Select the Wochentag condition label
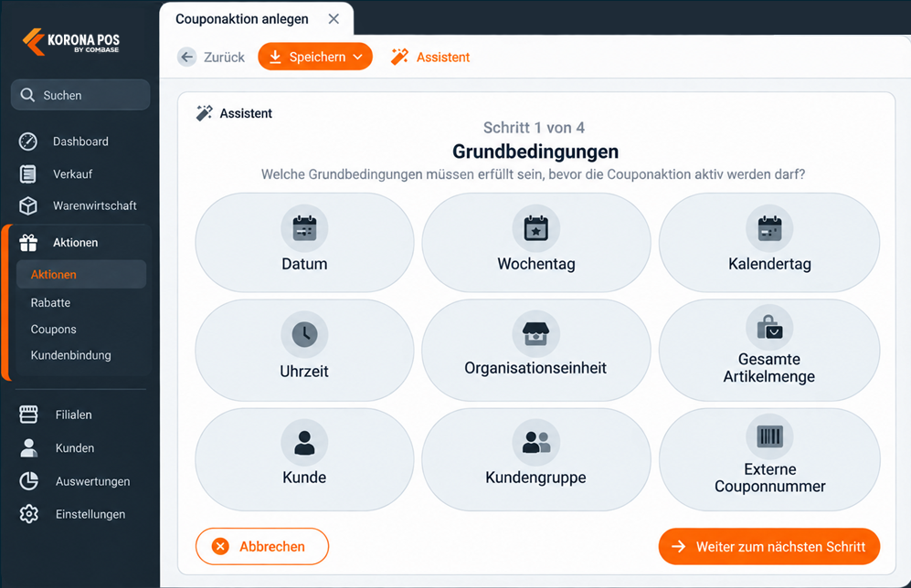 [x=536, y=264]
